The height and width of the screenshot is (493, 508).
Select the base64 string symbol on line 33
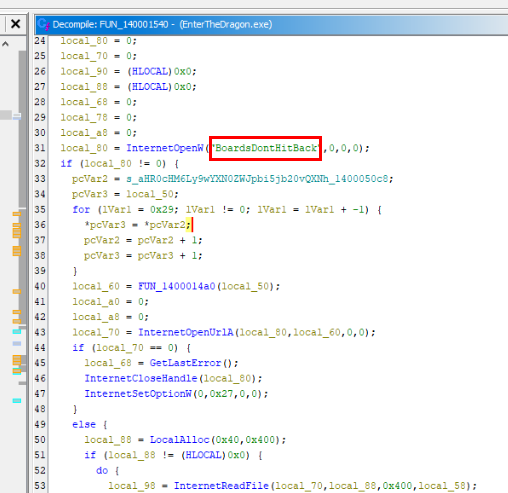(x=257, y=179)
